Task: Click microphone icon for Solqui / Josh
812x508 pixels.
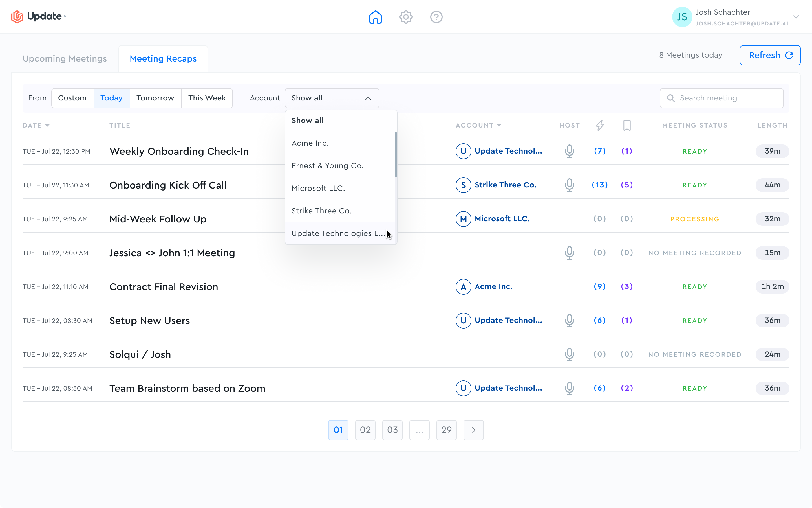Action: click(570, 354)
